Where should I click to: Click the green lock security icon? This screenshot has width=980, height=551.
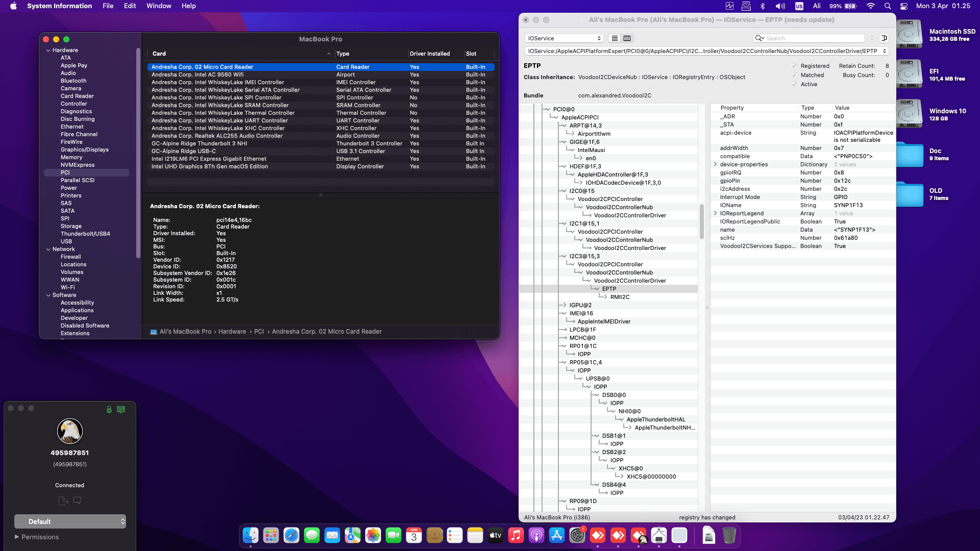pyautogui.click(x=109, y=409)
